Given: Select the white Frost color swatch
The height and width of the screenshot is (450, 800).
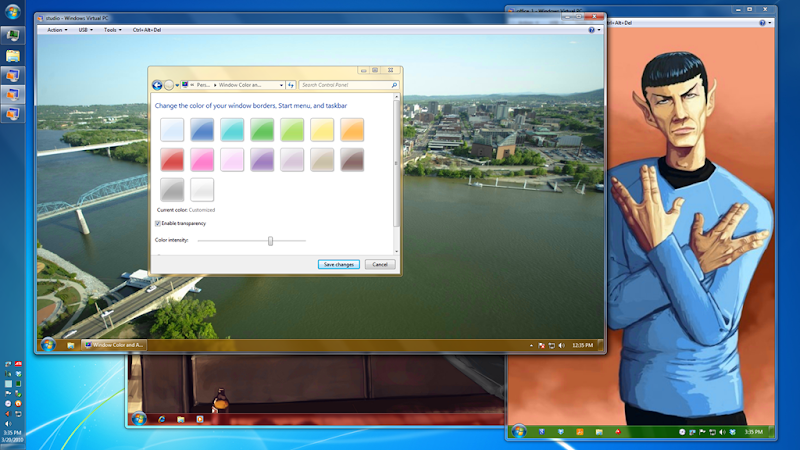Looking at the screenshot, I should 202,190.
